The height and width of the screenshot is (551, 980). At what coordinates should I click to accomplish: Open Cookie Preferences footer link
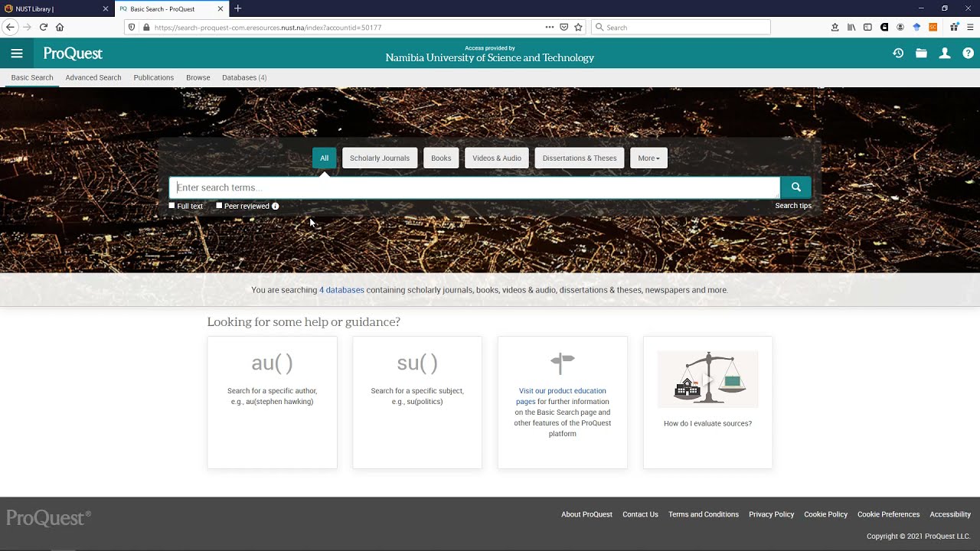888,514
